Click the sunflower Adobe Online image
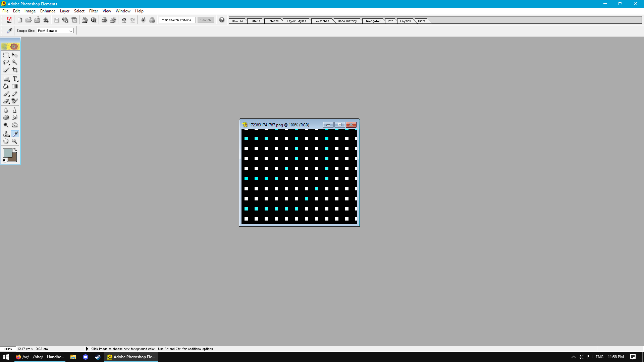The height and width of the screenshot is (362, 644). 10,46
